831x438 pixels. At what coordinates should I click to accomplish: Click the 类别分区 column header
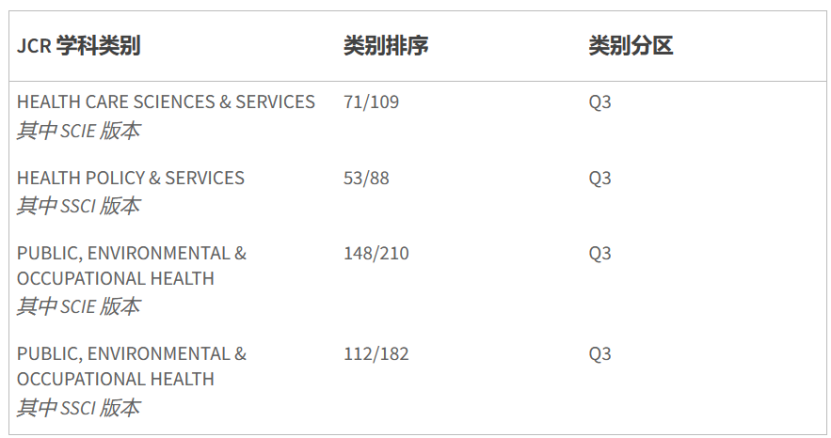(x=631, y=46)
